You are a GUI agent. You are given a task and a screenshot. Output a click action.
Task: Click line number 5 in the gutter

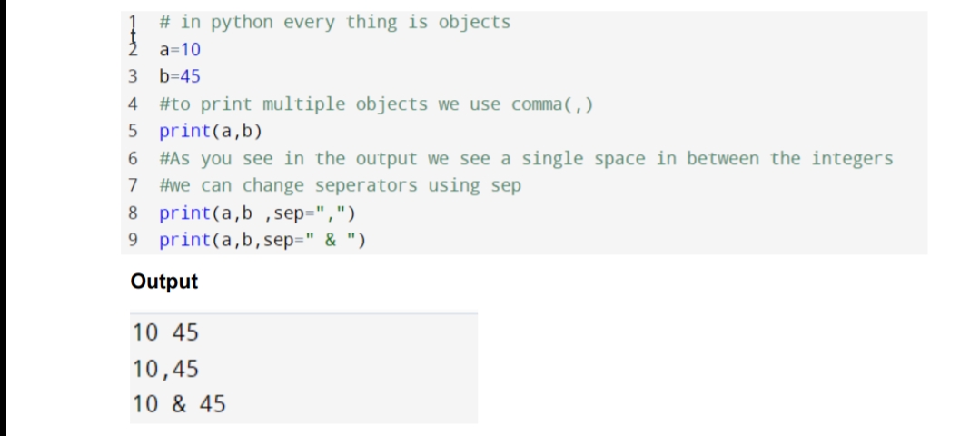[x=133, y=131]
